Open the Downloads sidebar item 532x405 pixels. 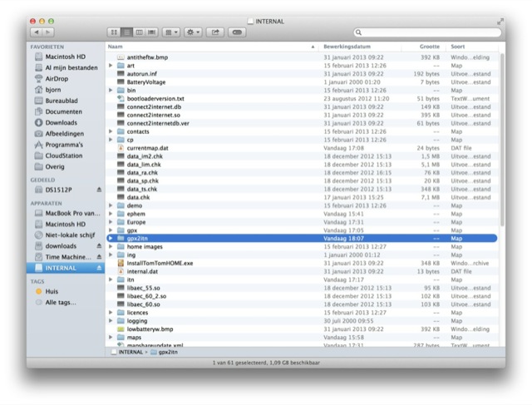(x=61, y=122)
